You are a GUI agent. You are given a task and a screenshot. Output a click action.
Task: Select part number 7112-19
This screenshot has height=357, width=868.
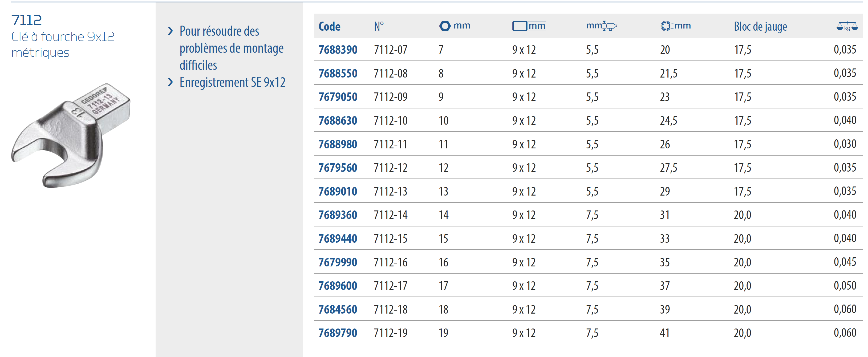click(391, 333)
